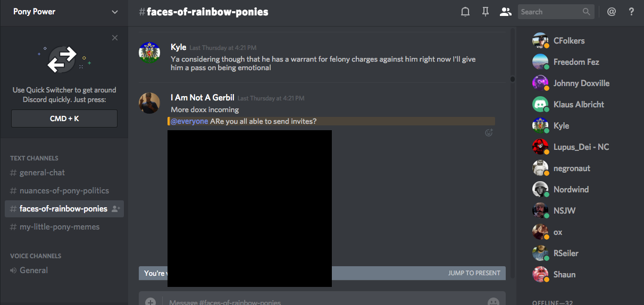Collapse the Text Channels category

(34, 158)
